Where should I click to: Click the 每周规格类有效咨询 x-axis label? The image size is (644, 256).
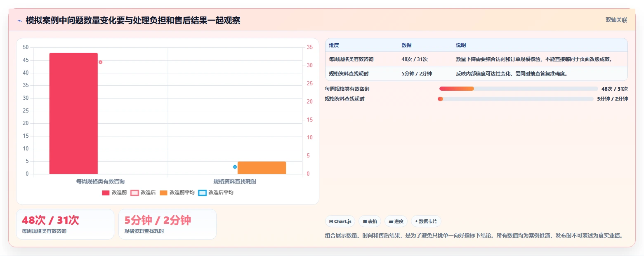100,181
